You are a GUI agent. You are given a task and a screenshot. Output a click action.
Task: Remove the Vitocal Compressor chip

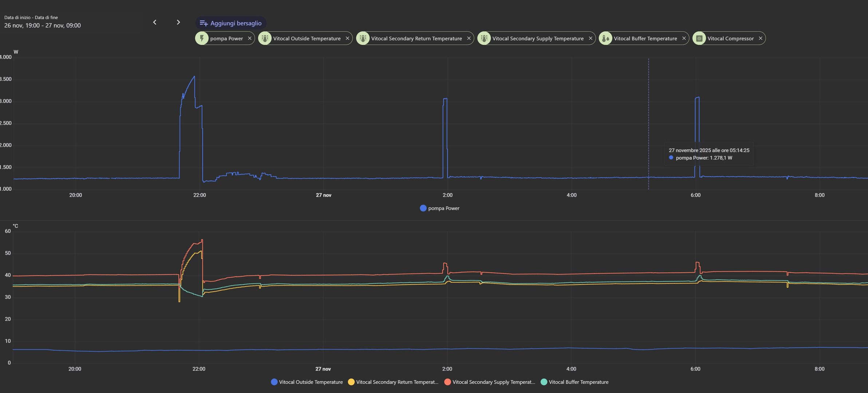click(760, 38)
